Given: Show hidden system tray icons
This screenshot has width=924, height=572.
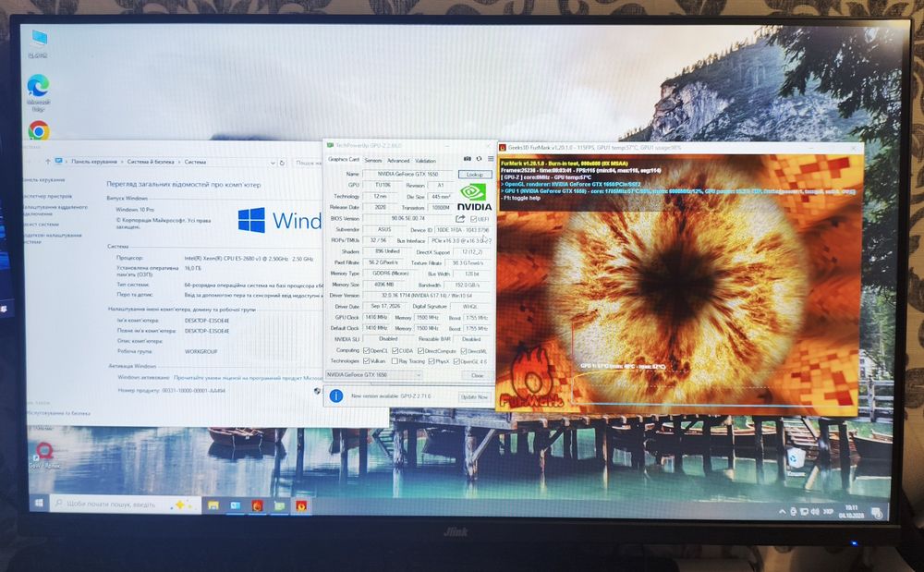Looking at the screenshot, I should tap(782, 511).
